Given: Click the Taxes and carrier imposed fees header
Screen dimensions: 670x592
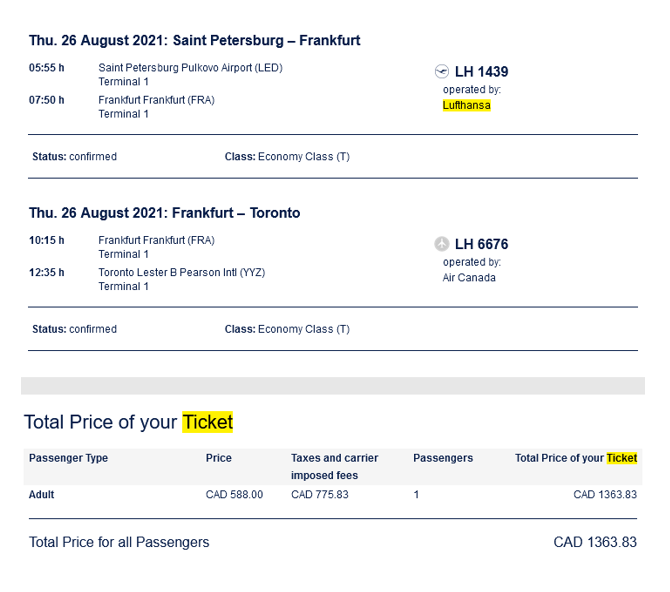Looking at the screenshot, I should (335, 466).
